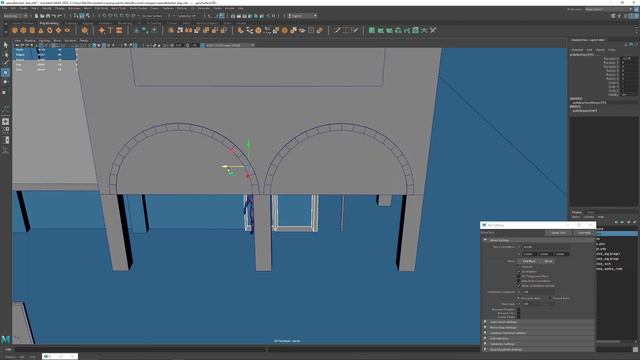Image resolution: width=640 pixels, height=360 pixels.
Task: Click the Reset Tool button
Action: pyautogui.click(x=558, y=233)
